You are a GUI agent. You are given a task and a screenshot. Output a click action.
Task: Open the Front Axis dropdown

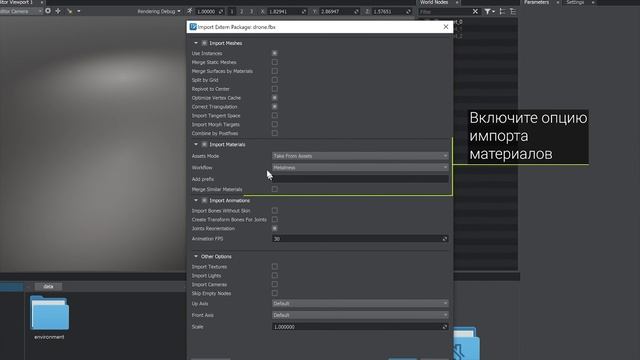coord(360,315)
